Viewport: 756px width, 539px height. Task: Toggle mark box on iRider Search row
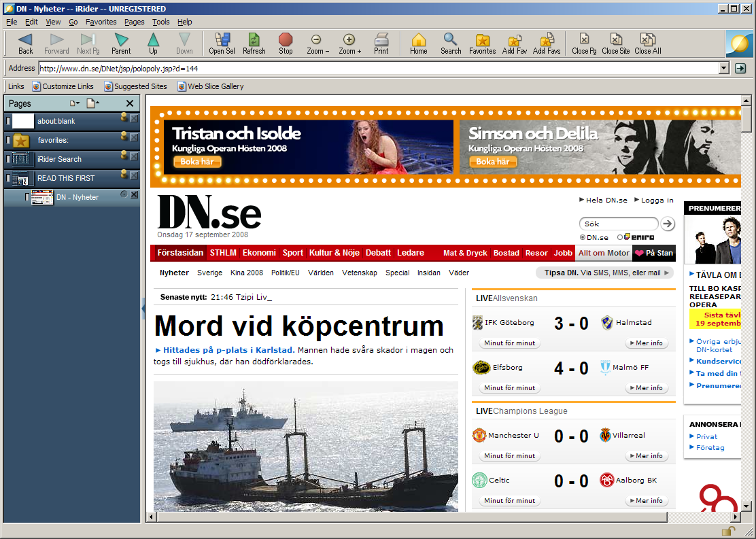click(8, 158)
